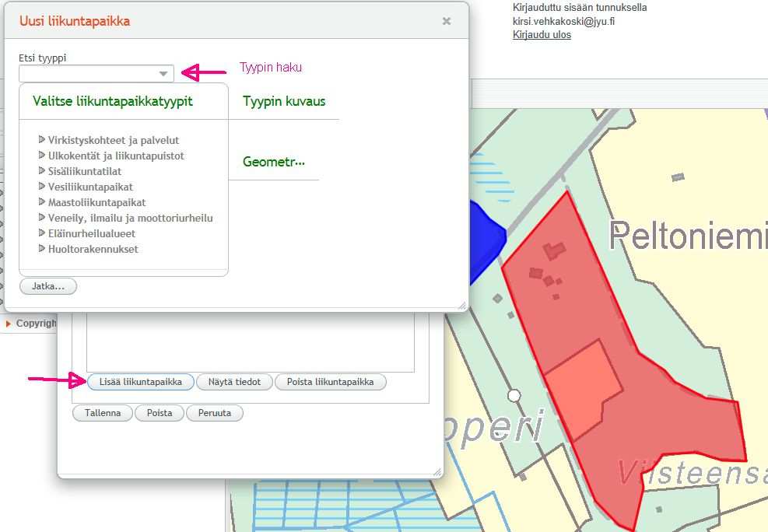The height and width of the screenshot is (532, 768).
Task: Select the Sisäliikuntatilat category
Action: point(85,171)
